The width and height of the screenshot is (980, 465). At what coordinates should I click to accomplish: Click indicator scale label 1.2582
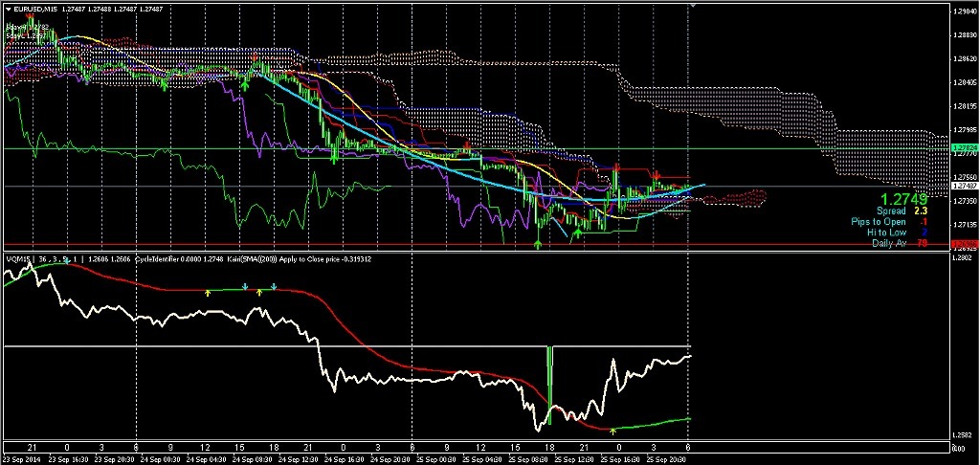(962, 435)
